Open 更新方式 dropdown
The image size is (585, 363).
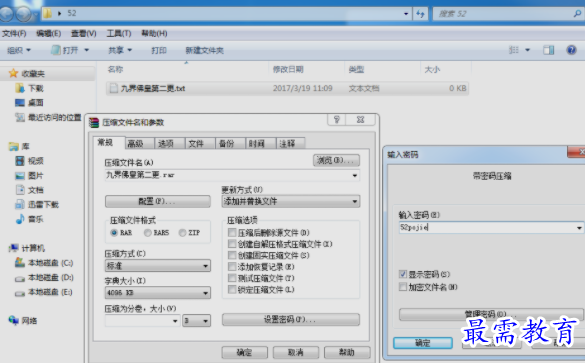(x=355, y=201)
